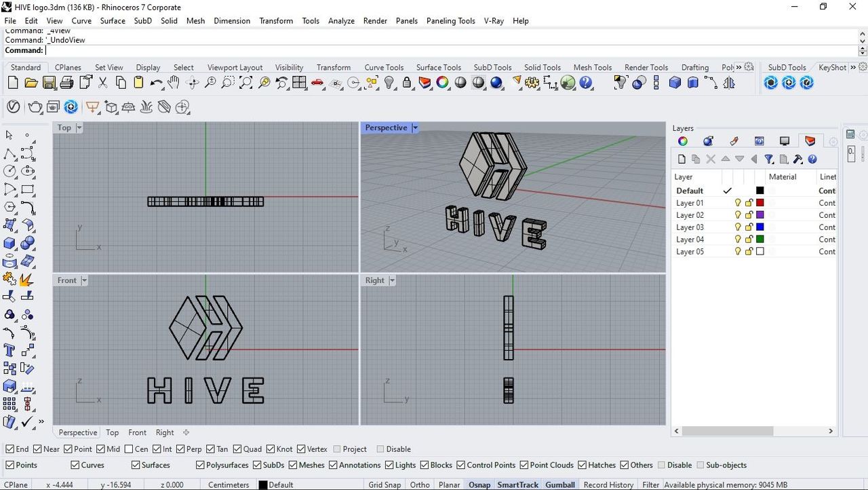Select the Zoom Extents icon

tap(246, 83)
